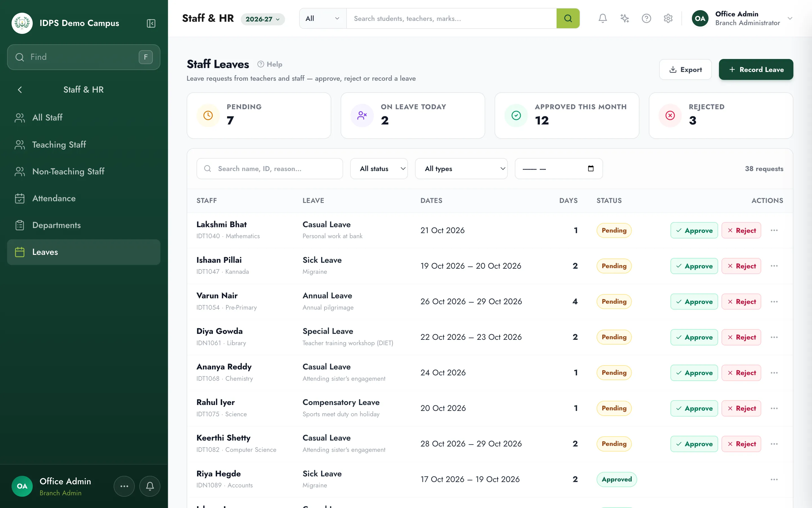Reject Diya Gowda's special leave
The height and width of the screenshot is (508, 812).
[x=741, y=337]
